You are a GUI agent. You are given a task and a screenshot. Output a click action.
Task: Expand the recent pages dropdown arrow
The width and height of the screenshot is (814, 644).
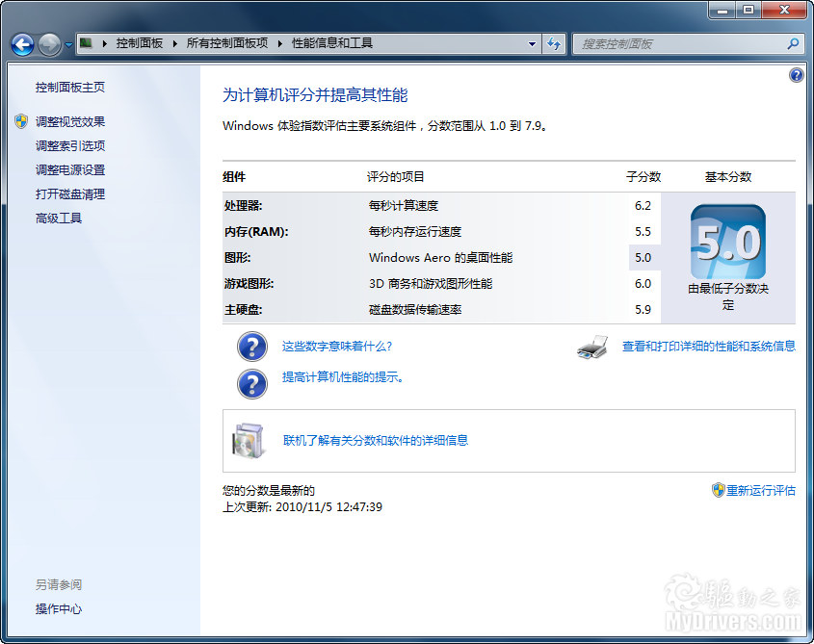tap(68, 44)
